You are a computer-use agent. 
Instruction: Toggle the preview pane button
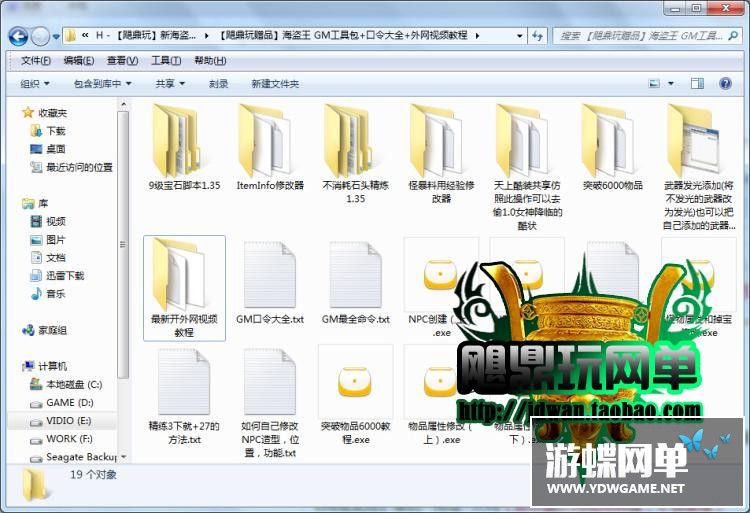pyautogui.click(x=697, y=84)
